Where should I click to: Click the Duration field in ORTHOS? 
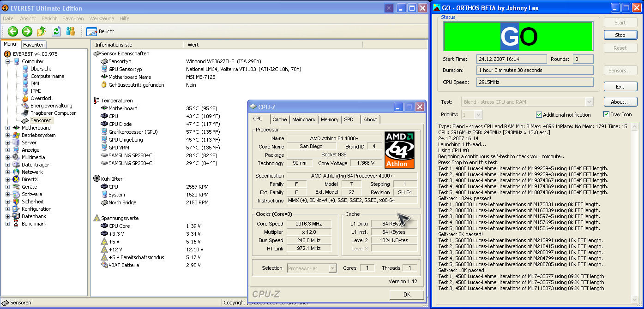click(x=535, y=70)
